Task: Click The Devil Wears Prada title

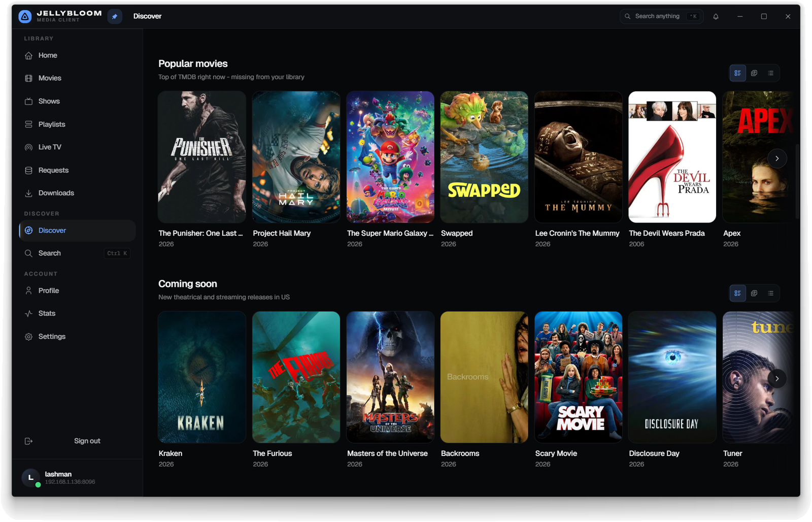Action: pos(667,234)
